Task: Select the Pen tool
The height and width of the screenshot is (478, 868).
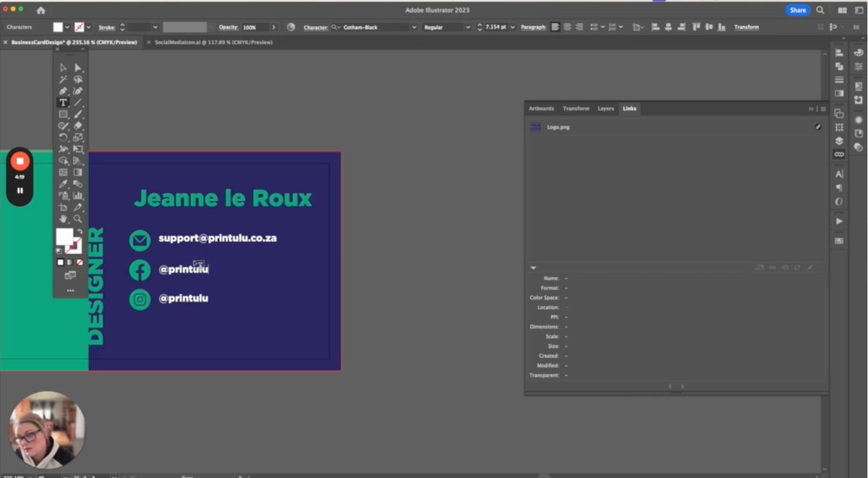Action: [x=63, y=91]
